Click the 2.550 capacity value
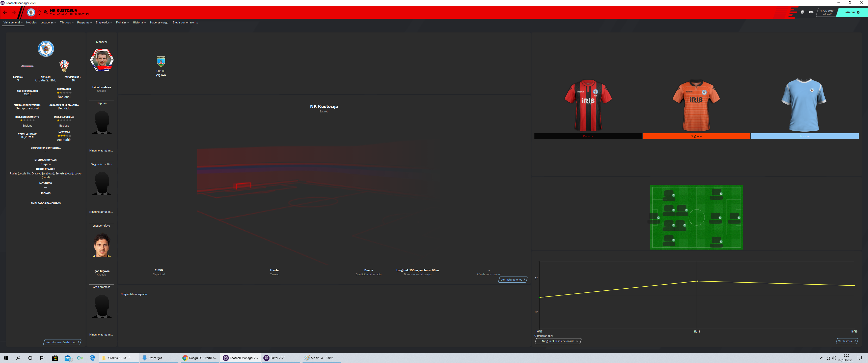This screenshot has width=868, height=363. [159, 270]
